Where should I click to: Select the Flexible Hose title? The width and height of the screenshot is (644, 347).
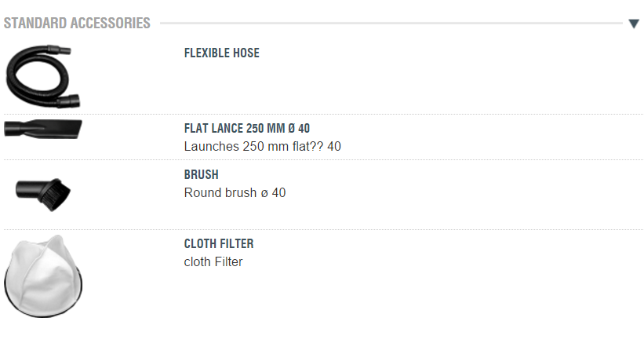pos(222,53)
